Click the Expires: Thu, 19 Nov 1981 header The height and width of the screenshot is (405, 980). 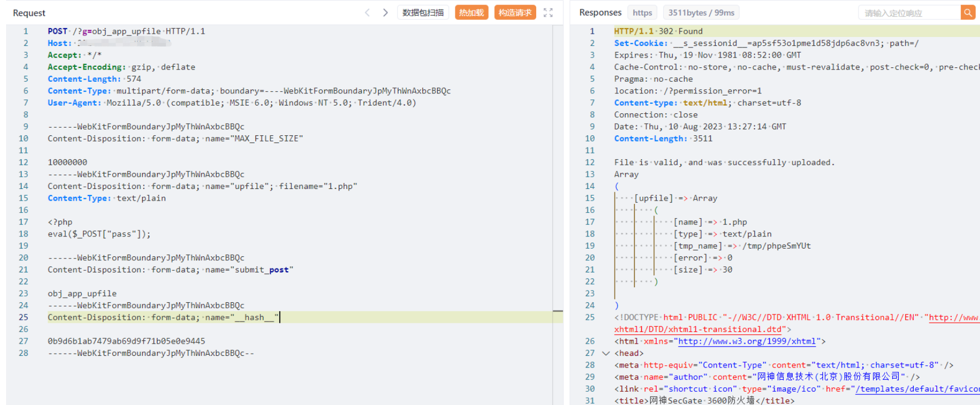[708, 55]
